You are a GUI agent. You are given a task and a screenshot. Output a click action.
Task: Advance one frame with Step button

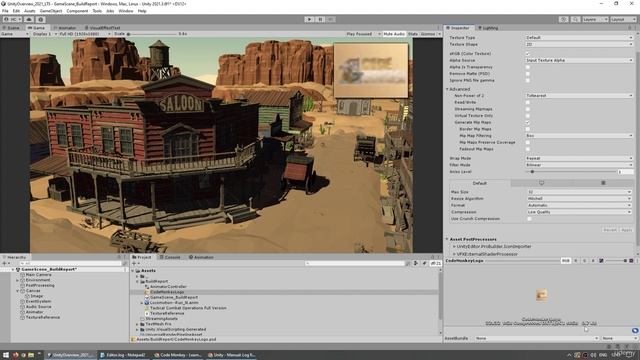click(x=331, y=19)
